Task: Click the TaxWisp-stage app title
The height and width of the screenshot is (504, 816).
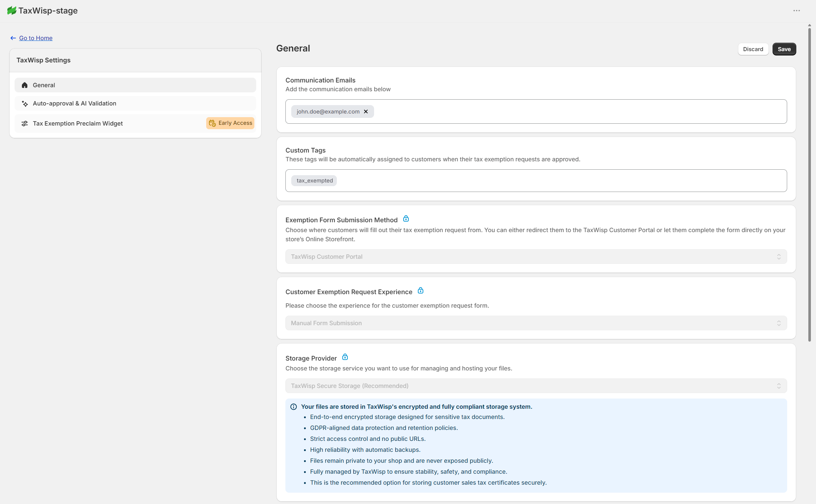Action: (x=48, y=11)
